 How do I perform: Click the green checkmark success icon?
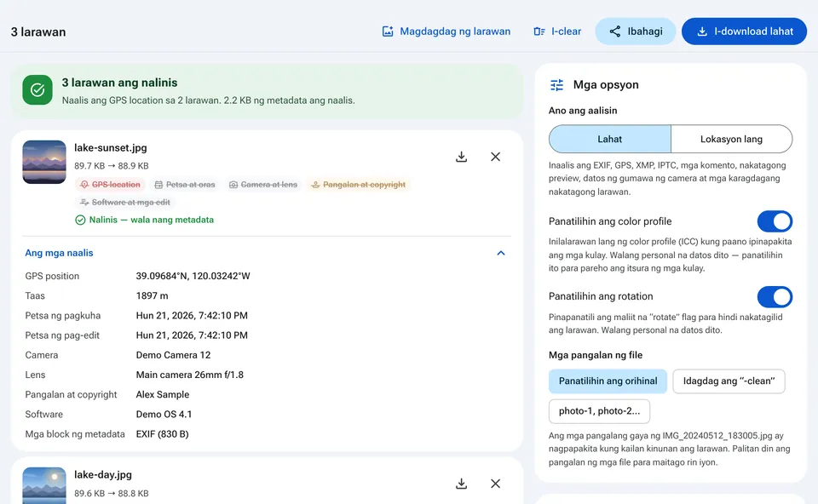(37, 89)
